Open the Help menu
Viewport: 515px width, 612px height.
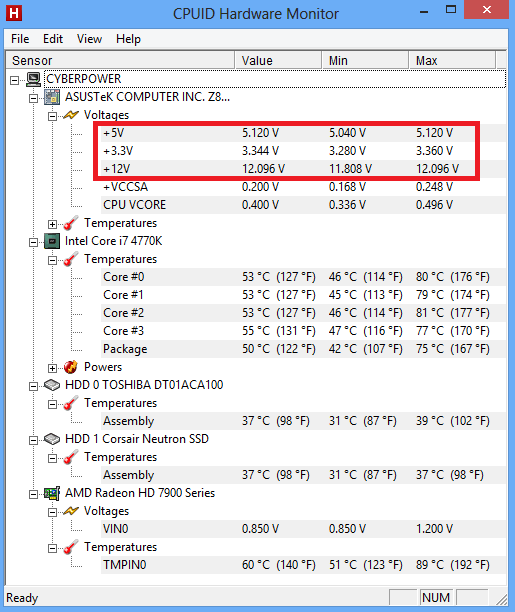128,39
